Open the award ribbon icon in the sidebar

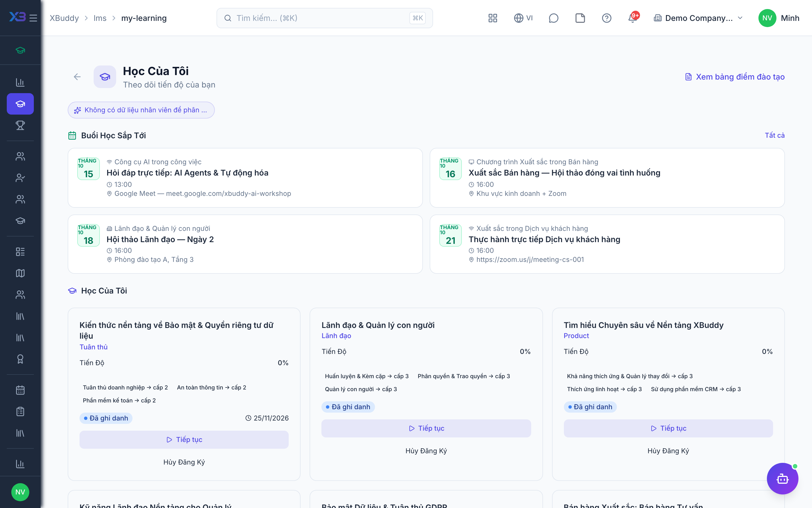tap(20, 359)
